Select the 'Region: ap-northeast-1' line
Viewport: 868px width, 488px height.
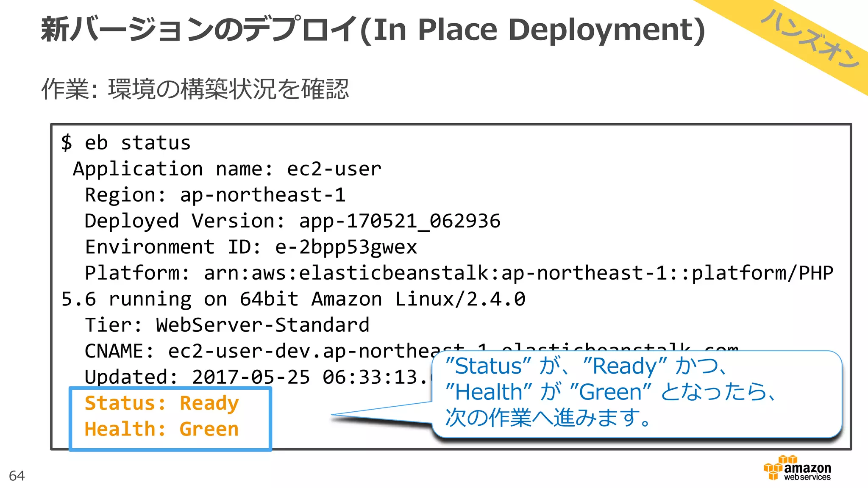coord(215,195)
